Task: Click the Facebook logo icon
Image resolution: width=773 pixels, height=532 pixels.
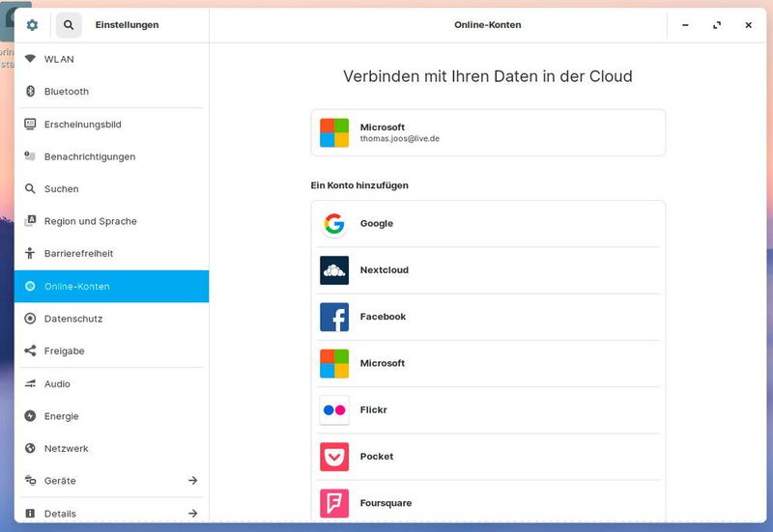Action: point(334,317)
